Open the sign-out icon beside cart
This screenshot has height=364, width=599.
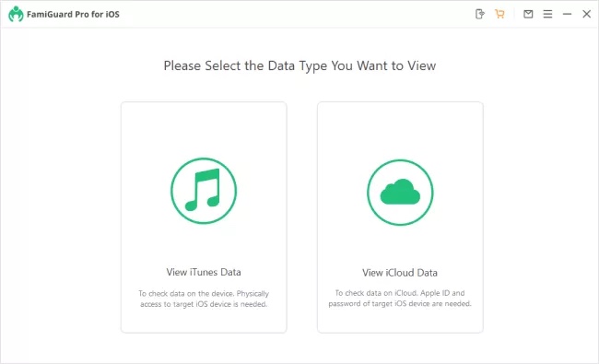480,14
